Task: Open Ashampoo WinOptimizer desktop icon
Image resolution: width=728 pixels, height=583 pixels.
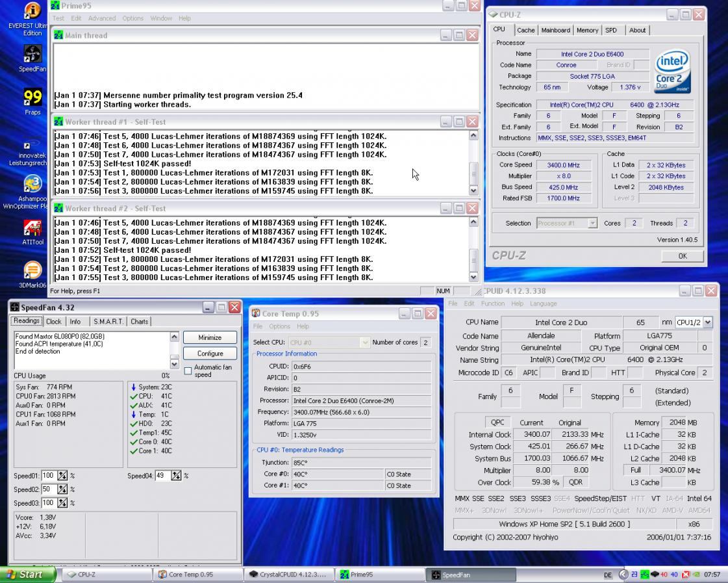Action: pyautogui.click(x=32, y=183)
